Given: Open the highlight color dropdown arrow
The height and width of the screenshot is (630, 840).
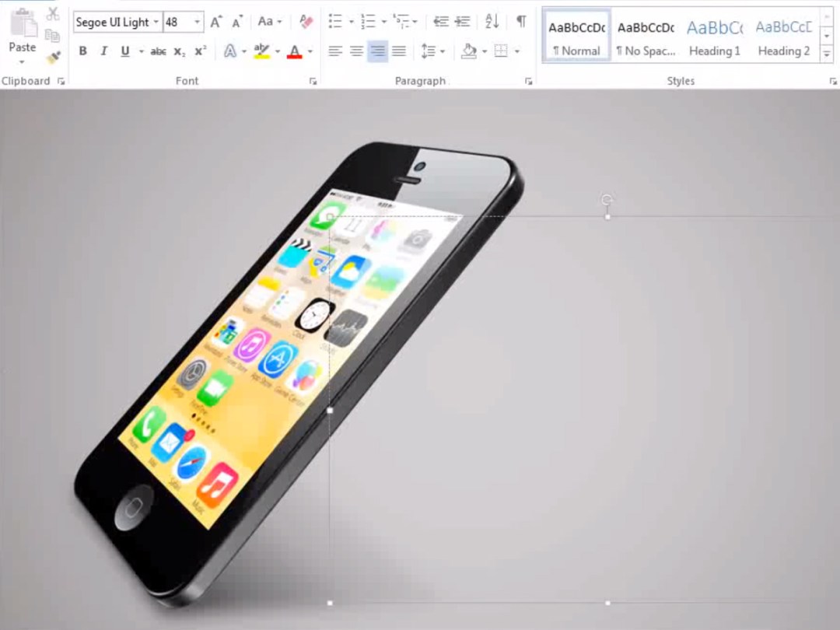Looking at the screenshot, I should (278, 51).
